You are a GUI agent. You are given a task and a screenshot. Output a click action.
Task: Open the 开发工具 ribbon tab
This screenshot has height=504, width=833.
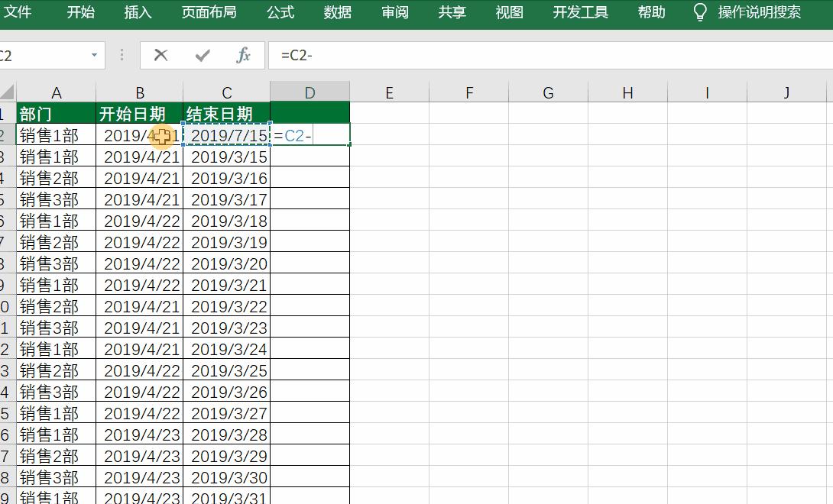click(579, 12)
